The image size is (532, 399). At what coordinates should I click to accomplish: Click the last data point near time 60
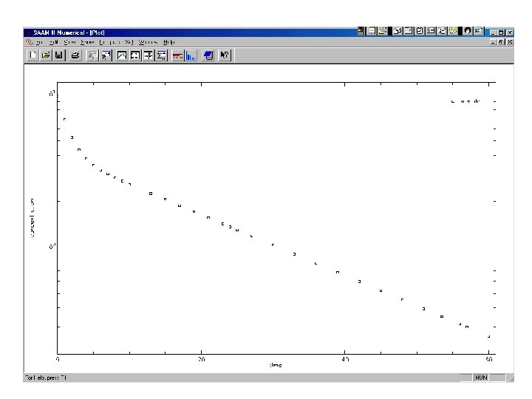(x=488, y=336)
